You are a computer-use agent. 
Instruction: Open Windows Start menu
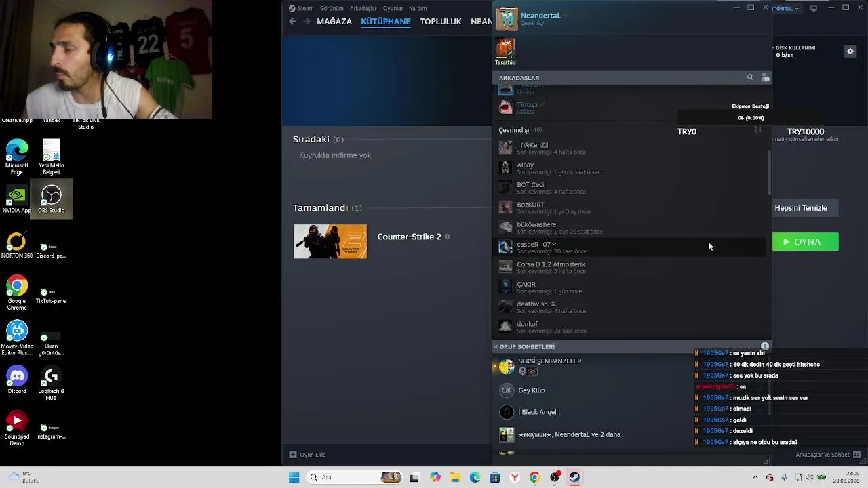[x=294, y=477]
